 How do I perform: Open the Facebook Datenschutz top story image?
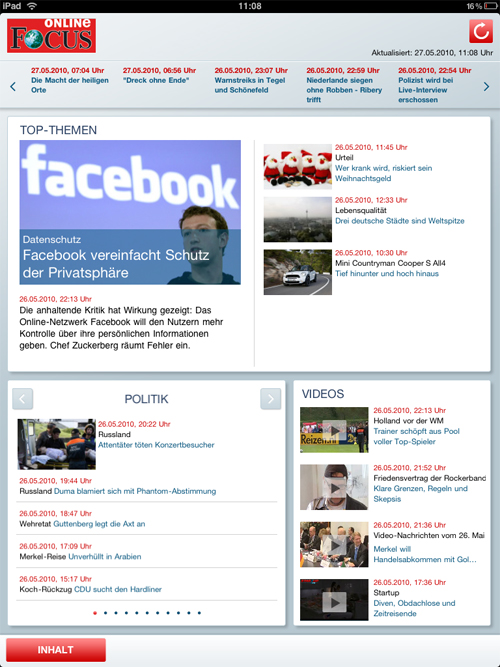[x=130, y=212]
